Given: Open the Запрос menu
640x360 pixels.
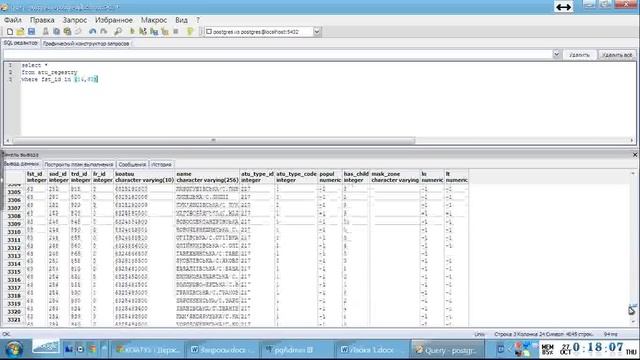Looking at the screenshot, I should (75, 20).
